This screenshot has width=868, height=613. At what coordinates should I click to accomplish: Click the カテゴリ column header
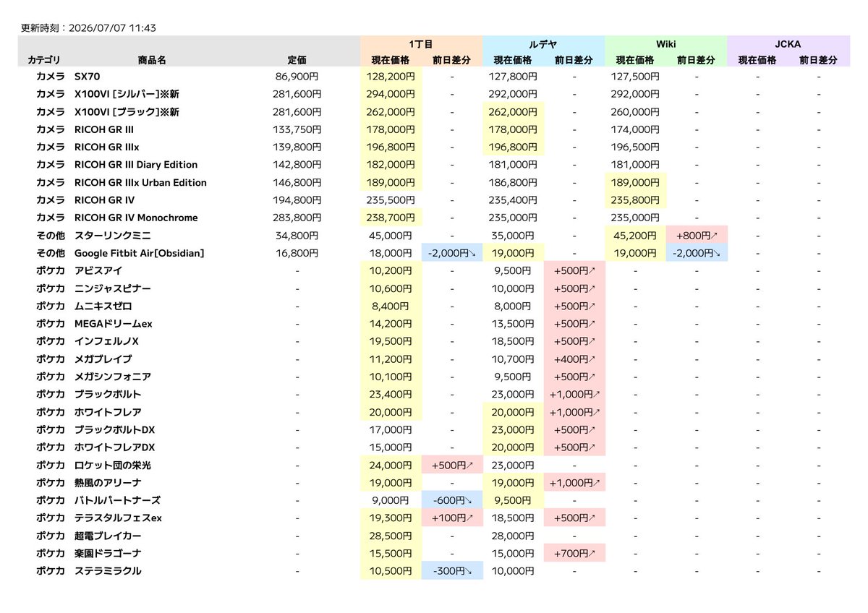click(x=44, y=61)
